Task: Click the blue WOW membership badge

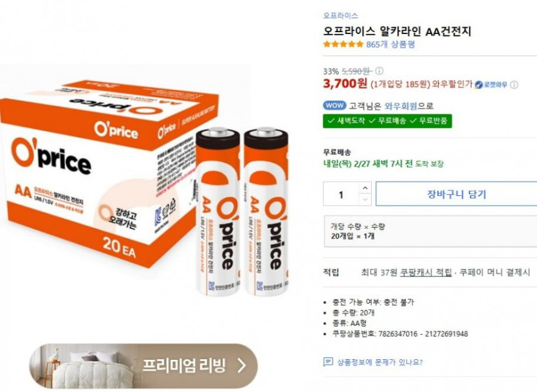Action: click(x=334, y=105)
